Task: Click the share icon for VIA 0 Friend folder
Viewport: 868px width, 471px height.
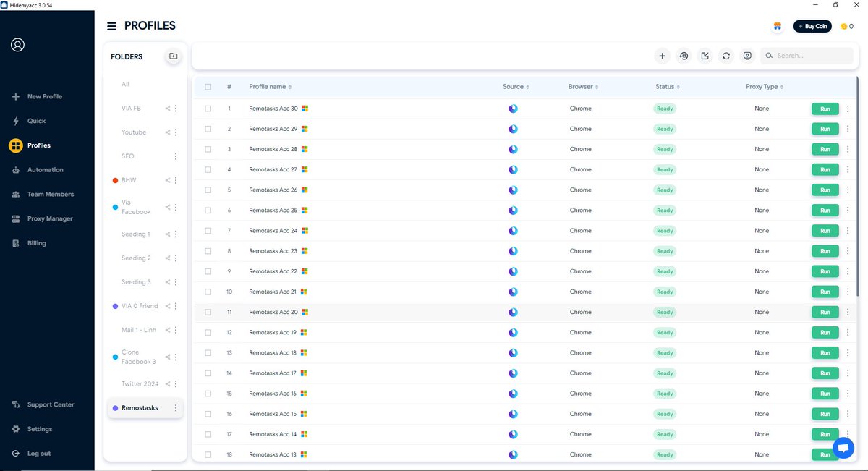Action: click(x=168, y=306)
